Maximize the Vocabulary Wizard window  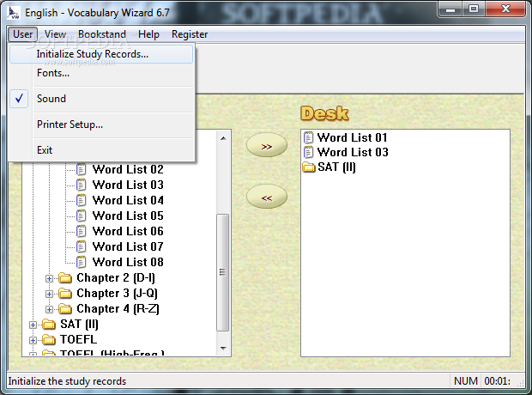[474, 9]
